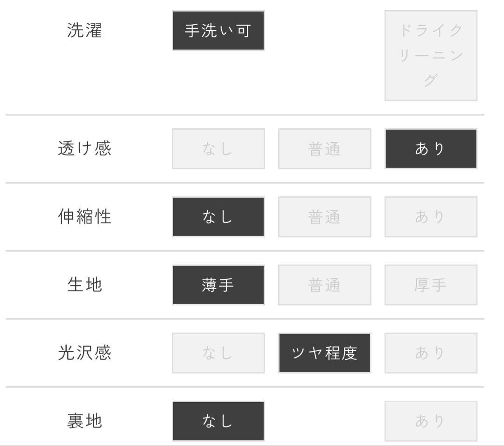Select あり for 裏地

(431, 420)
